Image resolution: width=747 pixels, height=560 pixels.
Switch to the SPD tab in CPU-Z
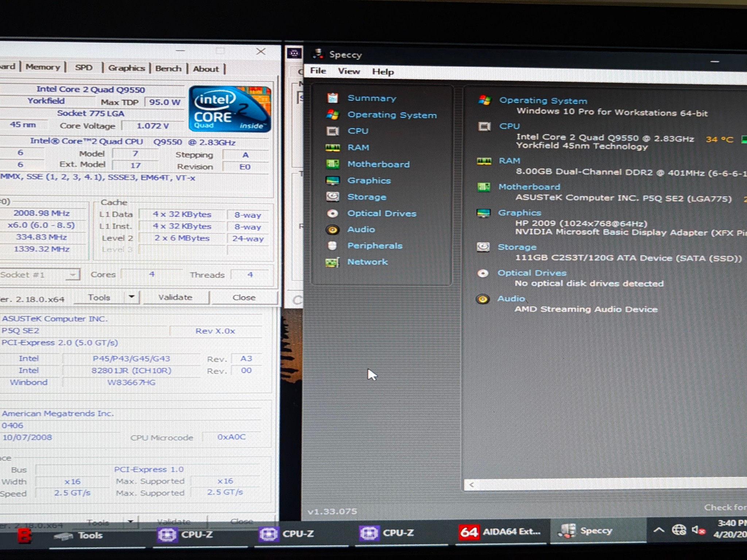[x=84, y=67]
